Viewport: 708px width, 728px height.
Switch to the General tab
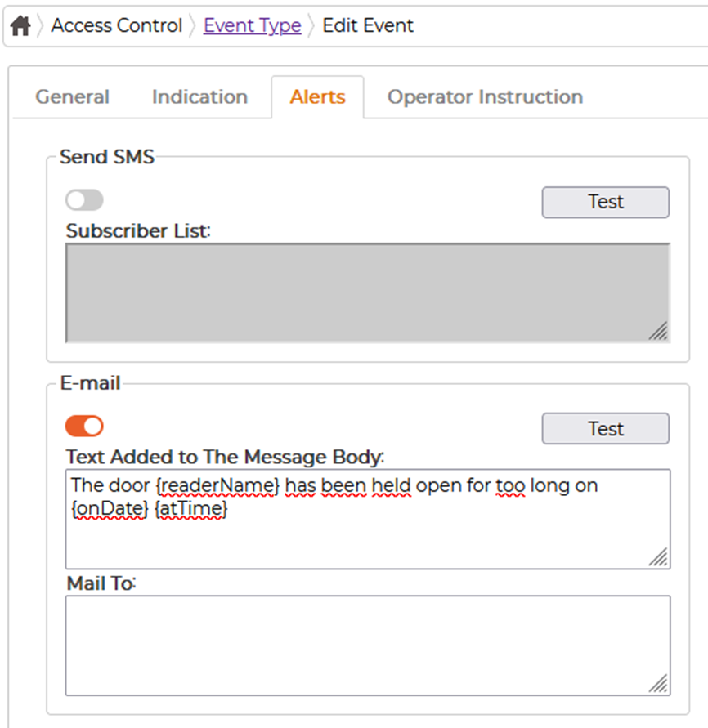point(73,97)
